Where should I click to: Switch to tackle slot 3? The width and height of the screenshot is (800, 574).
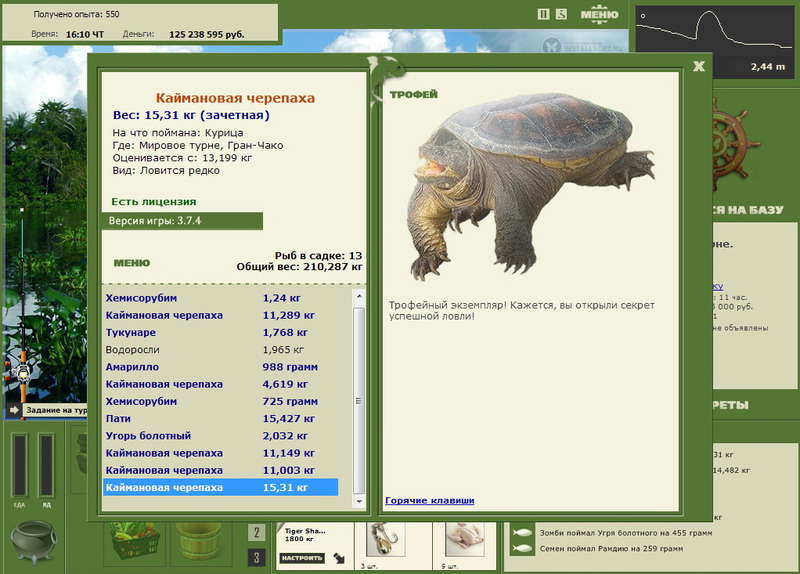point(257,558)
